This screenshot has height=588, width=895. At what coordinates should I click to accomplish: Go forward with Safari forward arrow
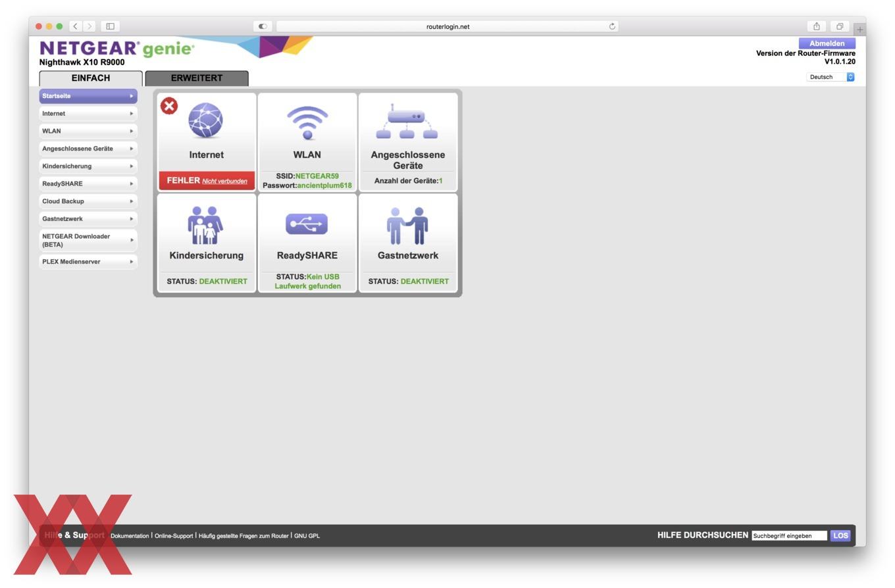point(89,26)
